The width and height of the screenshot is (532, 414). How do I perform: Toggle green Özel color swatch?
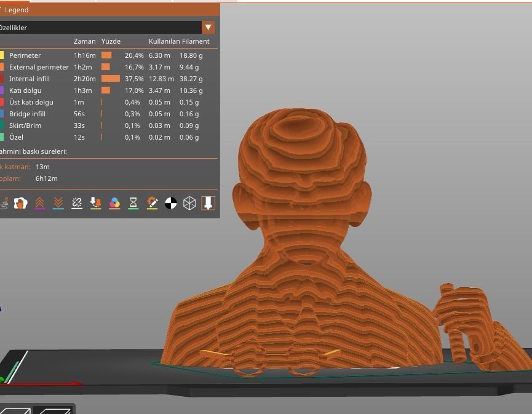pyautogui.click(x=2, y=137)
